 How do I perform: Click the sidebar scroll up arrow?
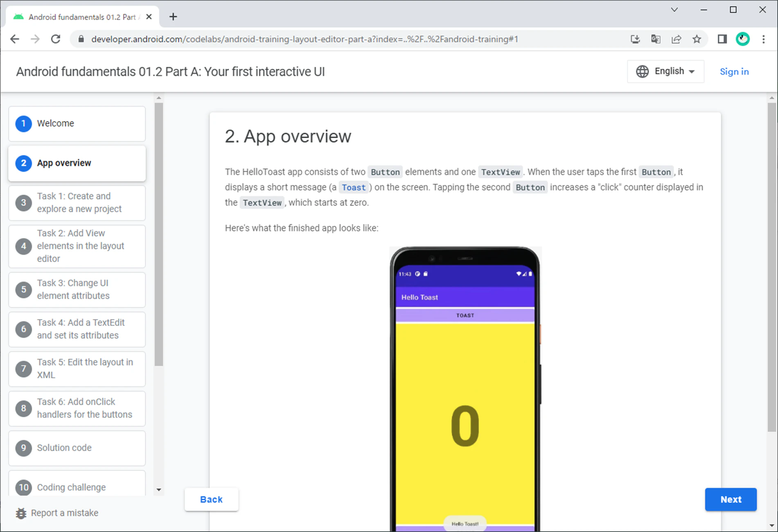tap(159, 98)
